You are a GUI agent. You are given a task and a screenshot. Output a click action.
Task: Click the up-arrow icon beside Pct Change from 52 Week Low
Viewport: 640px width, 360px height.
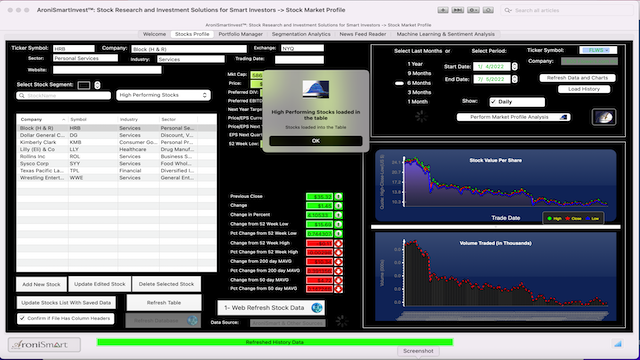[338, 234]
